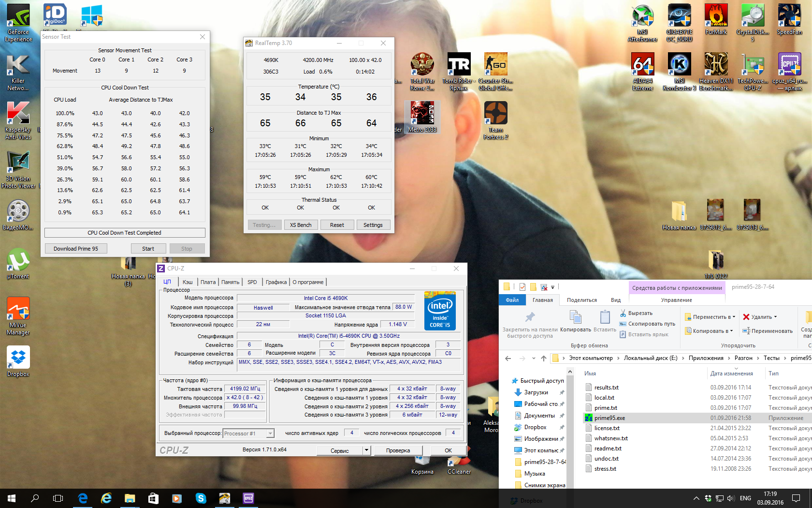
Task: Open the Action Center notifications icon
Action: tap(796, 498)
